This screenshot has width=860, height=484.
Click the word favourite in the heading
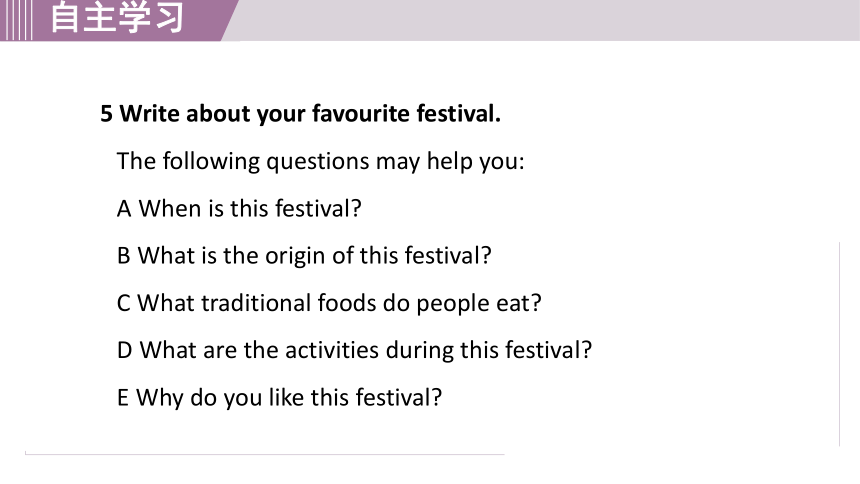point(361,114)
